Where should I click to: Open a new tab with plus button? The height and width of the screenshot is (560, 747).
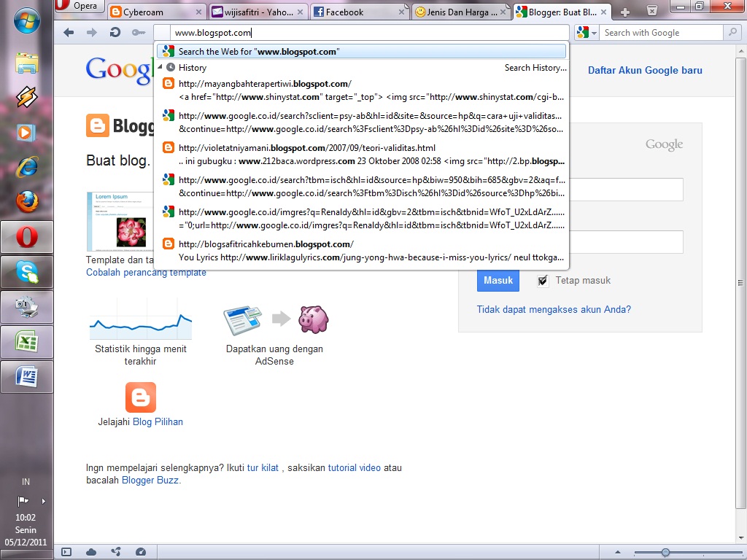coord(625,12)
